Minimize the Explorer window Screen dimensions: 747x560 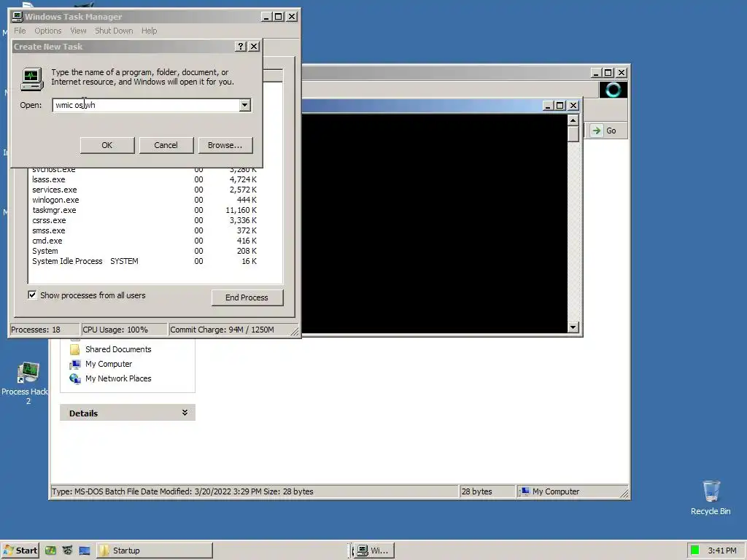tap(595, 73)
